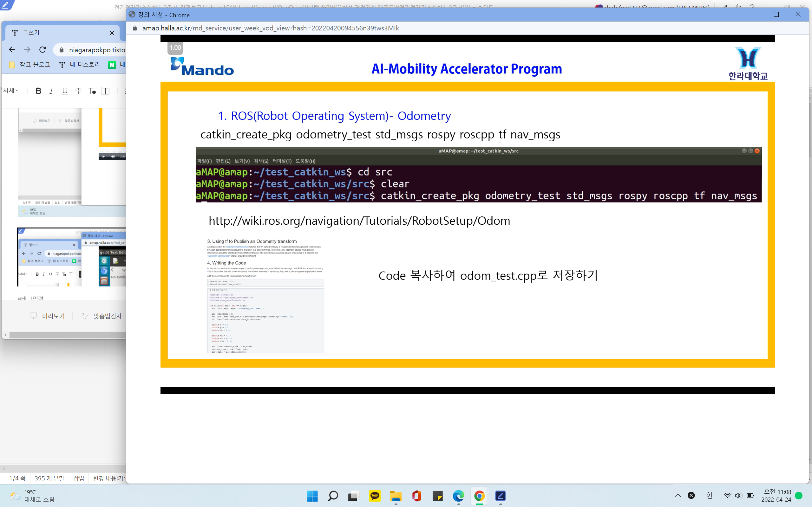Close the 글쓰기 browser tab
This screenshot has width=812, height=507.
pos(112,33)
